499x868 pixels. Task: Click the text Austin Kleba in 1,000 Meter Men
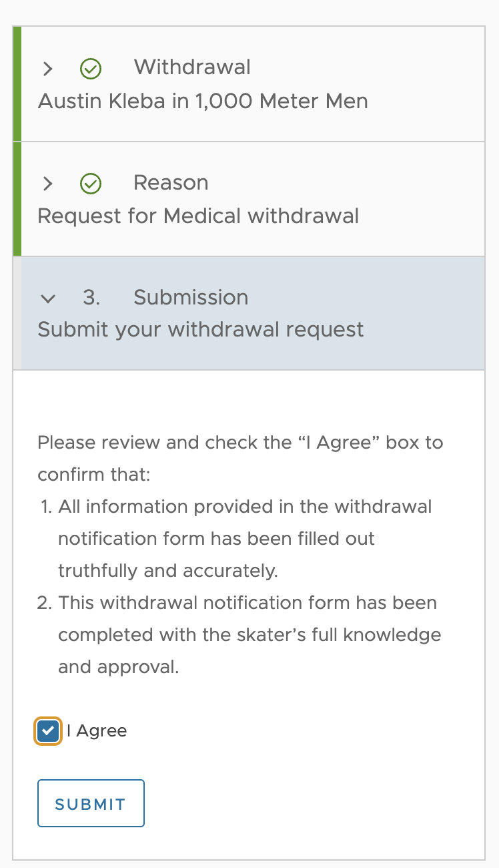203,101
